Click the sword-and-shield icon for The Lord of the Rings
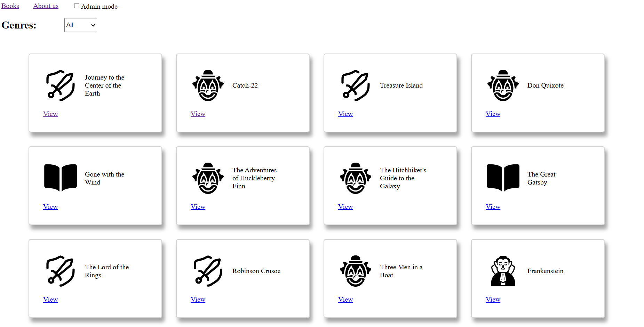This screenshot has width=644, height=327. (x=61, y=271)
